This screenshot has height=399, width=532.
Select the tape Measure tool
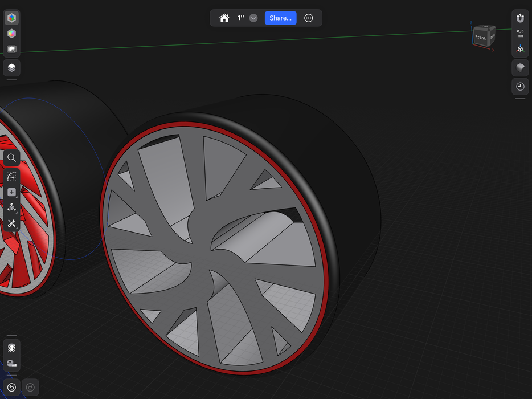pyautogui.click(x=11, y=363)
